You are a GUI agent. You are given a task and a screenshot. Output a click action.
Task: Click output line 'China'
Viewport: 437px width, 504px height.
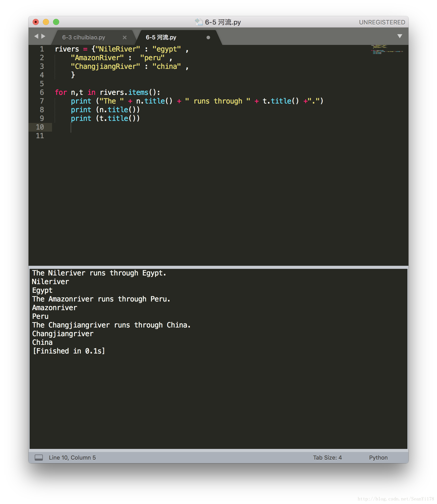(x=42, y=343)
